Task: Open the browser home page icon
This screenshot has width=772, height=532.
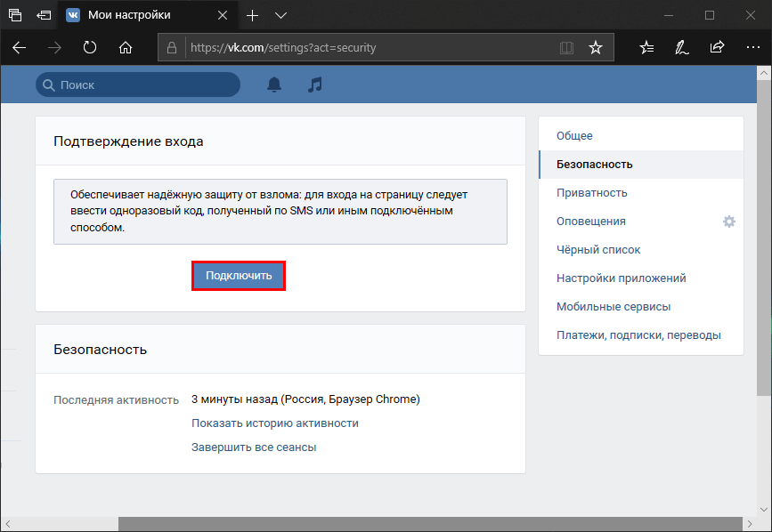Action: (126, 48)
